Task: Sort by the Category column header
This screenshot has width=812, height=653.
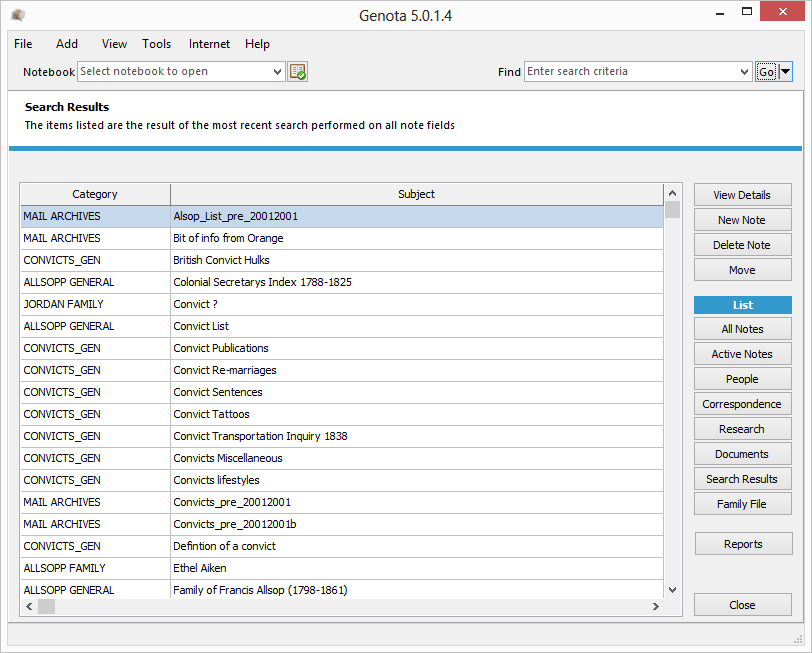Action: [95, 194]
